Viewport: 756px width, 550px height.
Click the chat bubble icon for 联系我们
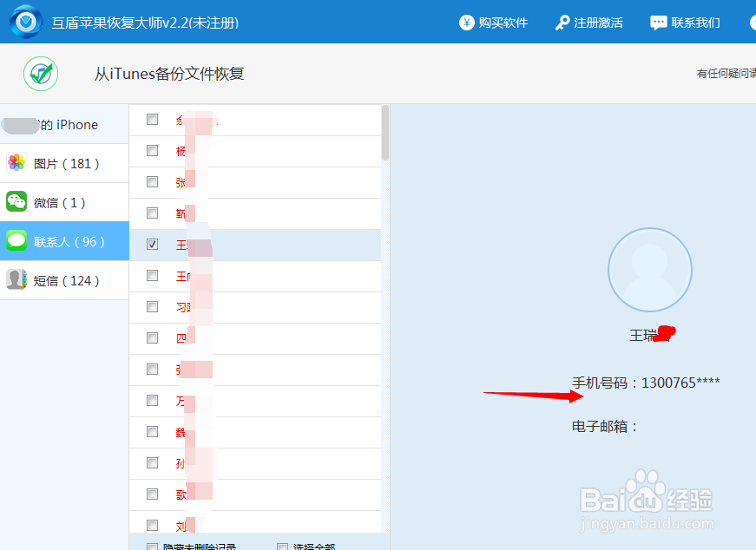click(x=658, y=23)
